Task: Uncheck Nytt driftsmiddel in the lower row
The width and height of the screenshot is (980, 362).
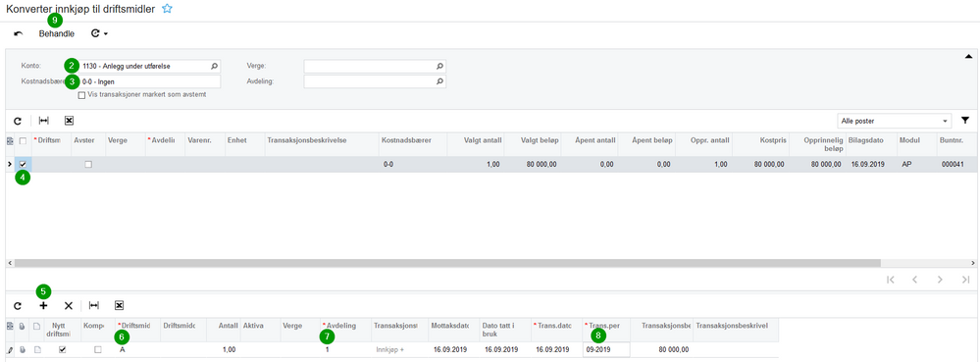Action: click(62, 350)
